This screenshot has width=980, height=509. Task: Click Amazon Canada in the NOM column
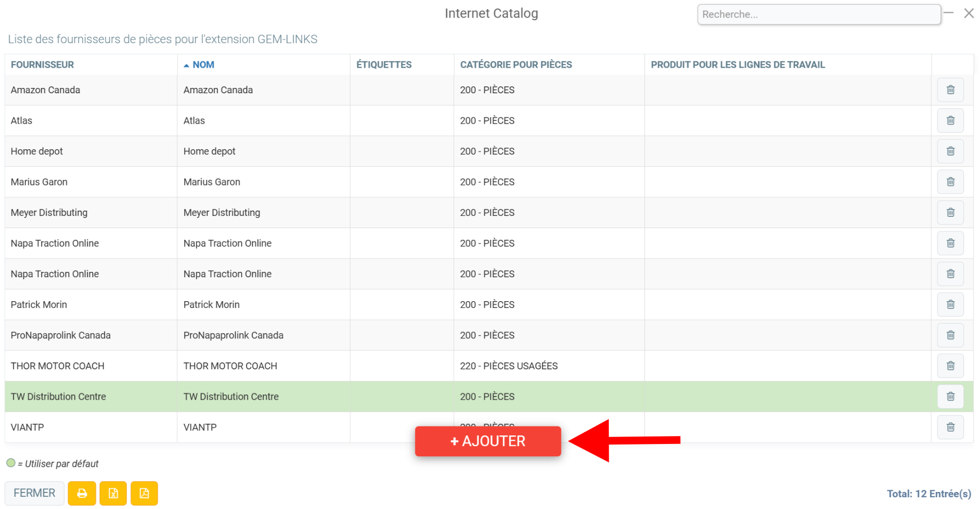click(x=218, y=90)
